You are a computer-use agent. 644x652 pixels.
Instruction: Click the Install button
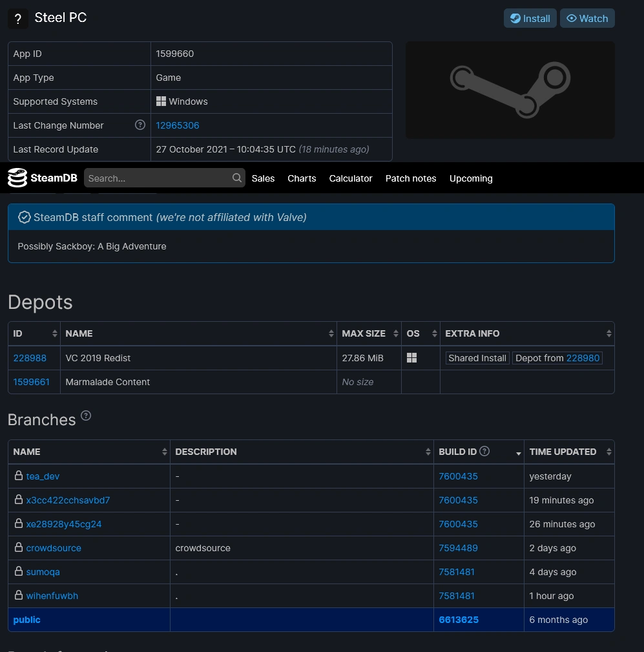tap(530, 18)
